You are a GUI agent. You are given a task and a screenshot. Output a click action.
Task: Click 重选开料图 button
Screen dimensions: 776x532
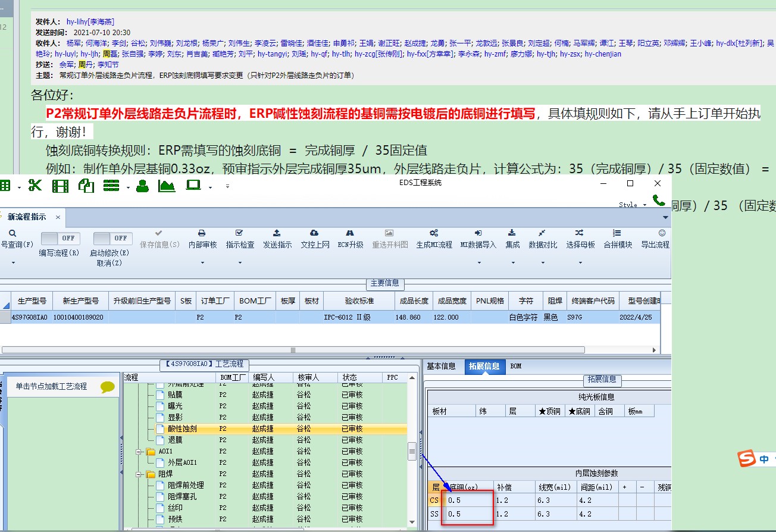pyautogui.click(x=390, y=240)
